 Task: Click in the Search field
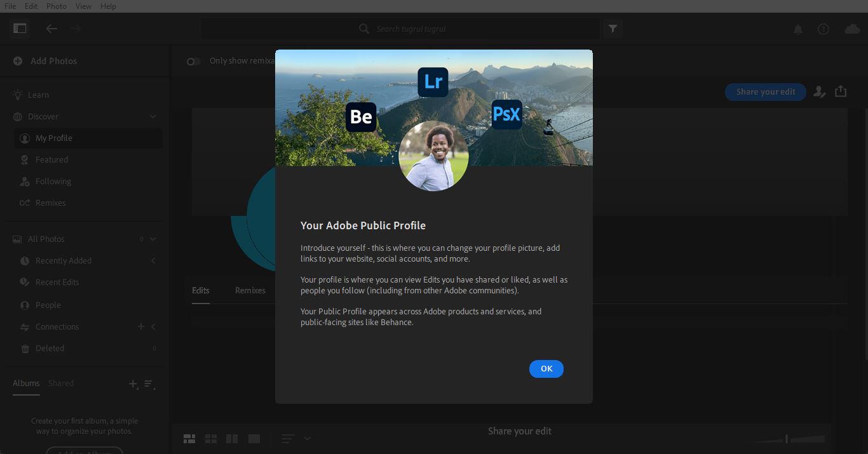[x=401, y=29]
